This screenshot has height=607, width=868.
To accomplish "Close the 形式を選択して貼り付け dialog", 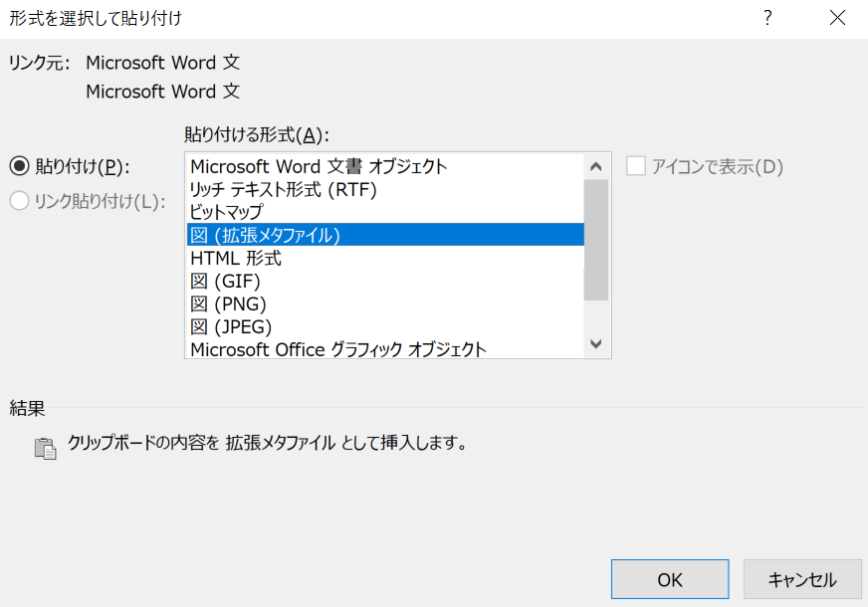I will 837,18.
